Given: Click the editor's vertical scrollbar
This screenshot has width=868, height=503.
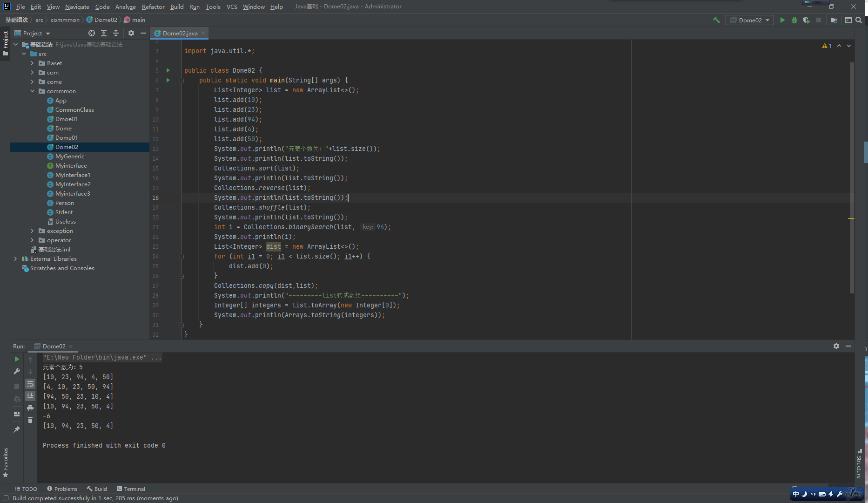Looking at the screenshot, I should pos(852,177).
